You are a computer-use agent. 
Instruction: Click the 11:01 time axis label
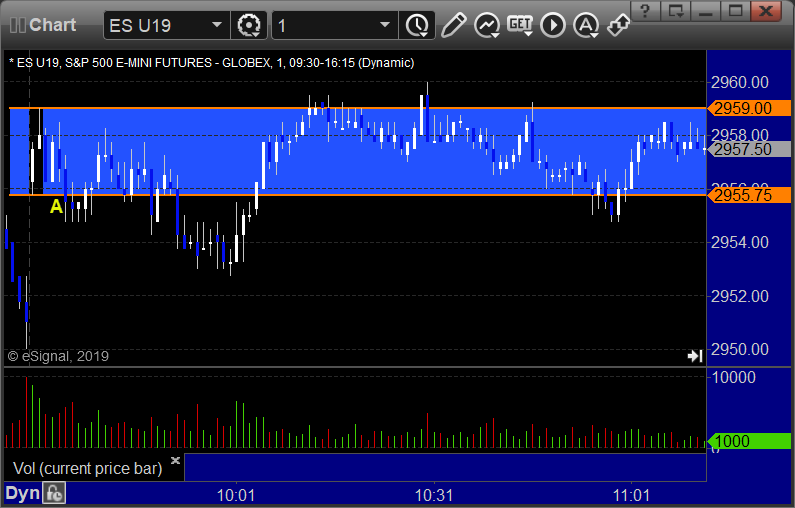coord(631,495)
